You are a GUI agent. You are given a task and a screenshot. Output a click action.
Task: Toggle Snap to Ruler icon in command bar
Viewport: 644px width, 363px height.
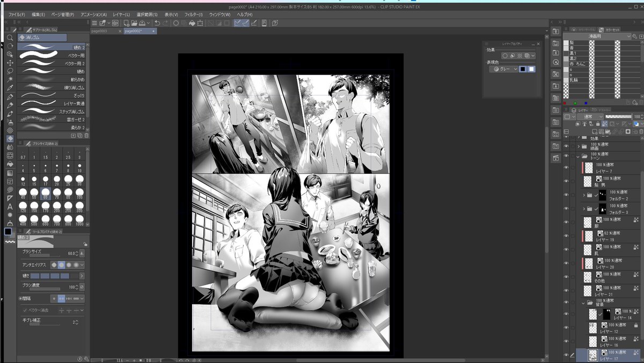[x=237, y=23]
